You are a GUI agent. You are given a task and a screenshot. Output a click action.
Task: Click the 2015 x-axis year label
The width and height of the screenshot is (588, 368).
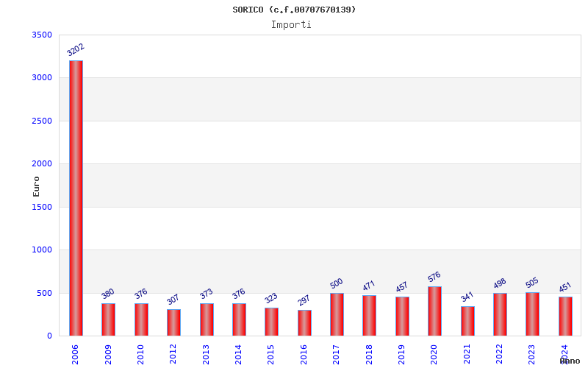pos(271,355)
